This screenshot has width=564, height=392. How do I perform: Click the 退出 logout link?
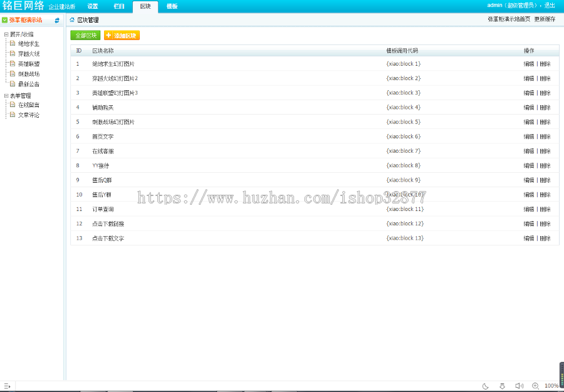(549, 6)
